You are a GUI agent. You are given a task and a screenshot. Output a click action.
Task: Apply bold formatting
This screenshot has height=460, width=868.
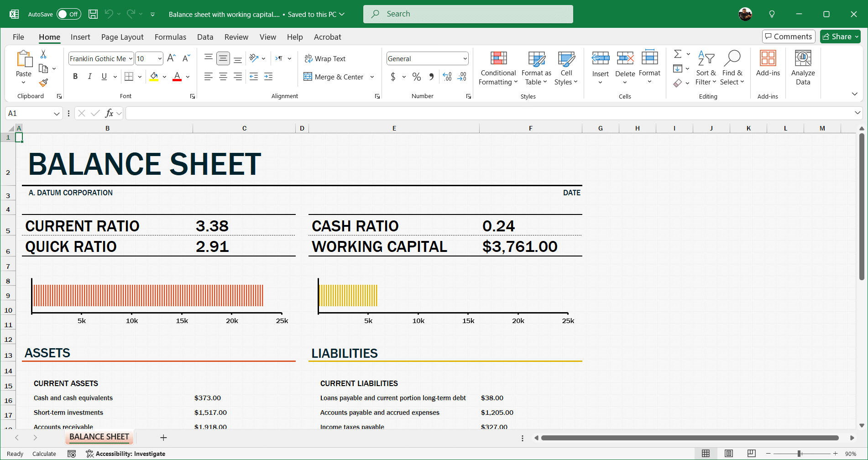[75, 76]
